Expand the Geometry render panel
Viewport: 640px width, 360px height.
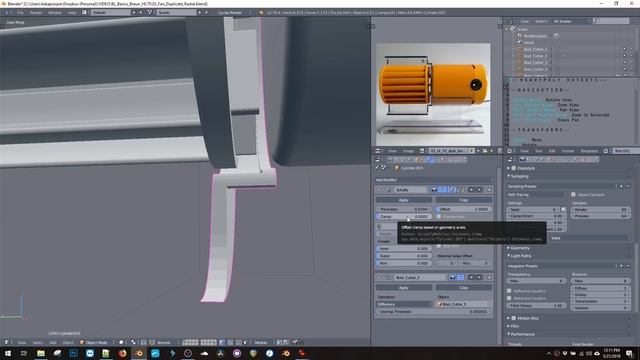pyautogui.click(x=509, y=248)
